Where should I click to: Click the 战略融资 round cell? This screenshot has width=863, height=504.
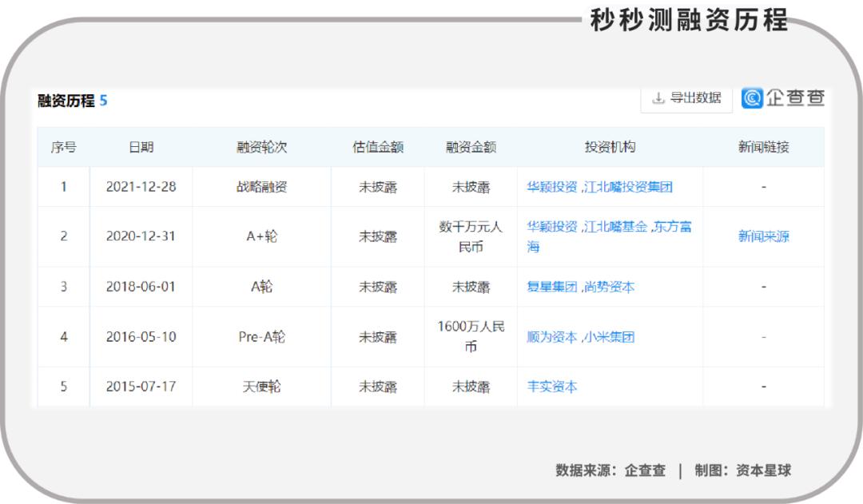point(261,187)
